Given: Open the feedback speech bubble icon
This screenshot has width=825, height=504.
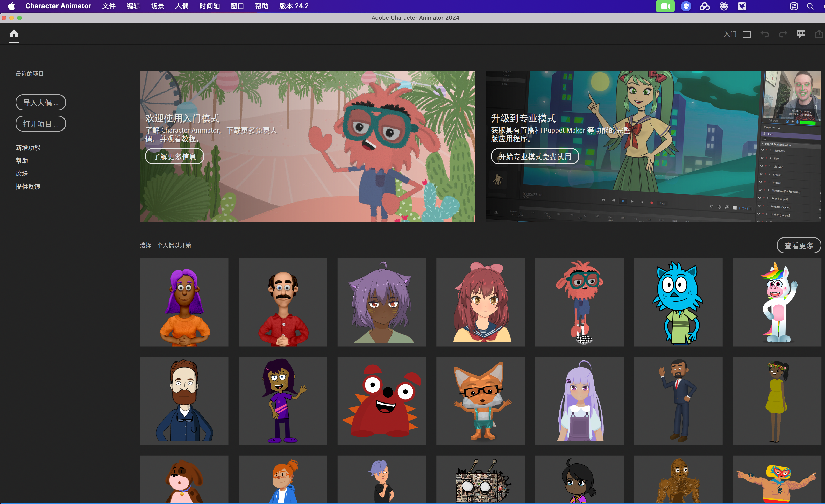Looking at the screenshot, I should 801,34.
